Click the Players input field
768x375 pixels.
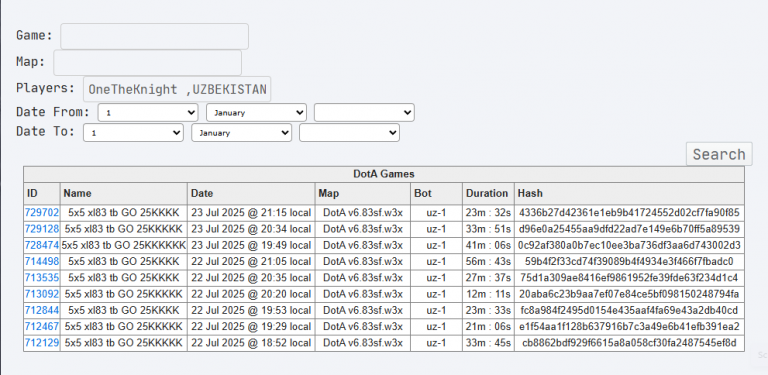point(177,89)
